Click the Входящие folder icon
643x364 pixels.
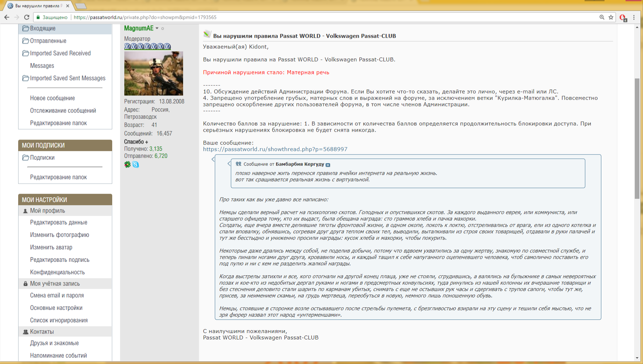(x=26, y=28)
